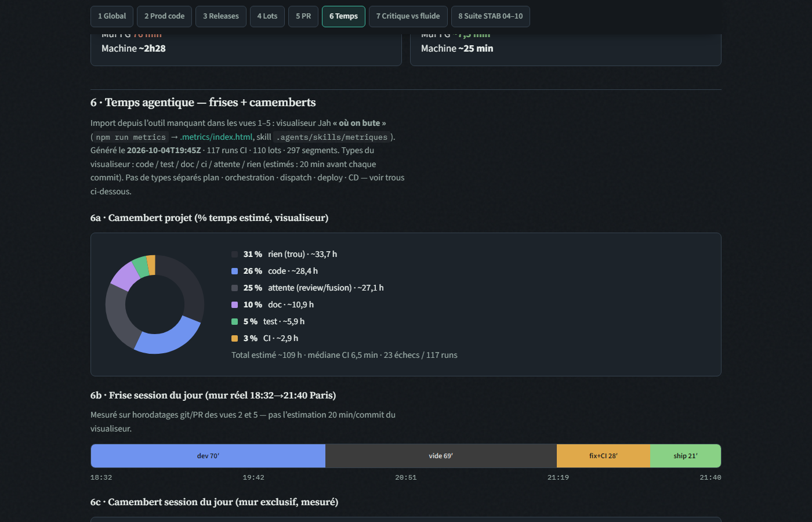Click the '18:32' timeline axis label

tap(101, 477)
